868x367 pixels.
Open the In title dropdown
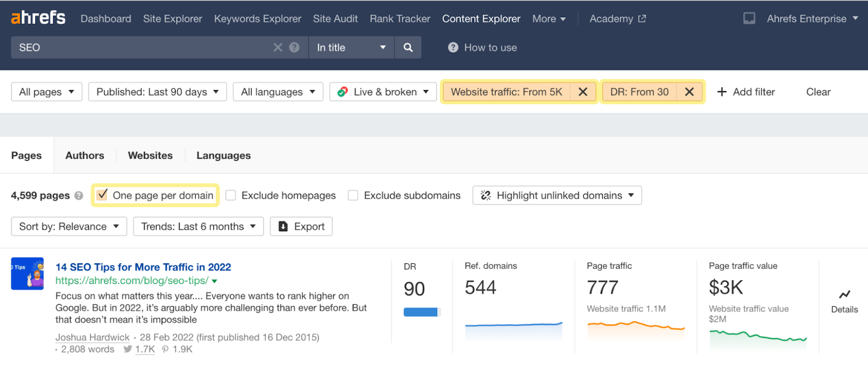pos(351,48)
